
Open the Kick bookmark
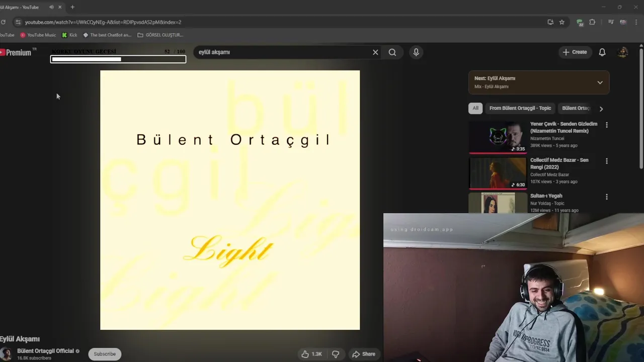point(69,35)
